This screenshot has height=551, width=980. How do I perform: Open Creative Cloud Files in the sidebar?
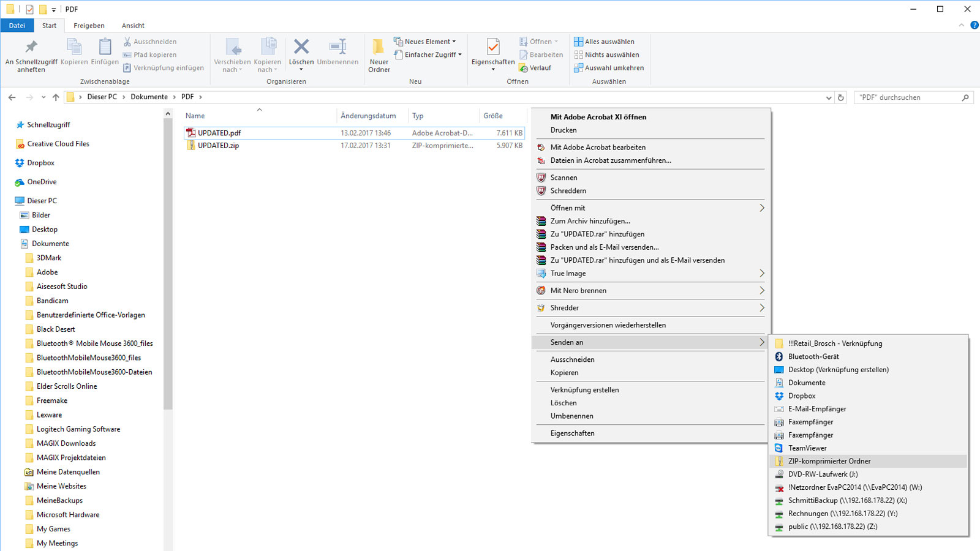click(58, 143)
